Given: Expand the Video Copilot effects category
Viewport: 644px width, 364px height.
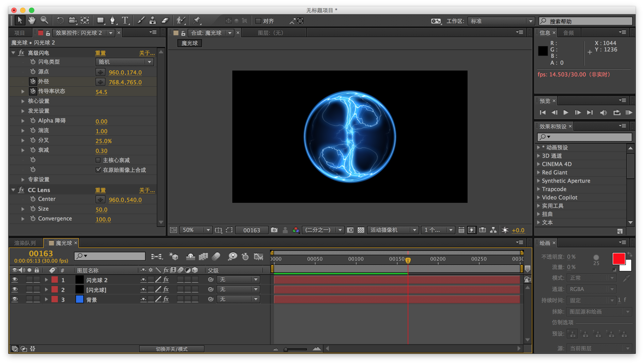Looking at the screenshot, I should (538, 197).
